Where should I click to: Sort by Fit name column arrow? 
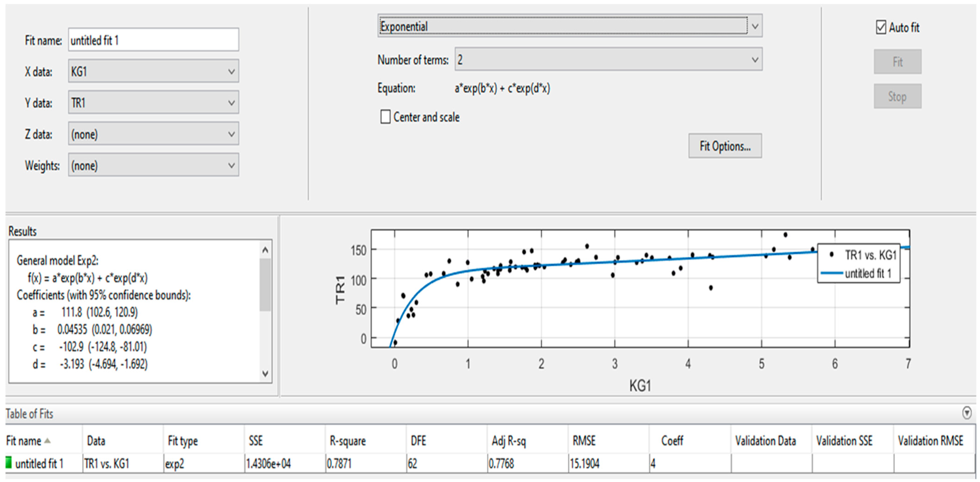47,440
